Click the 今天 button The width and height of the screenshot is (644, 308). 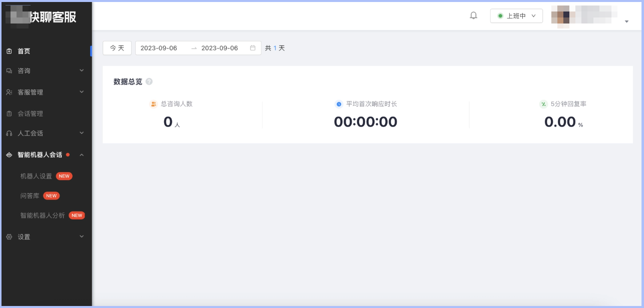[117, 48]
